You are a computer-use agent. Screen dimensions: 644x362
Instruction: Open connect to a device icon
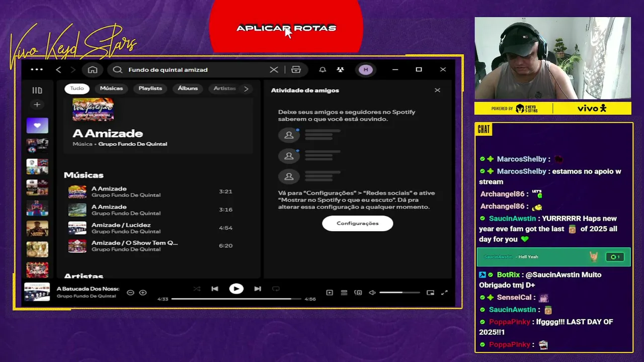click(358, 293)
